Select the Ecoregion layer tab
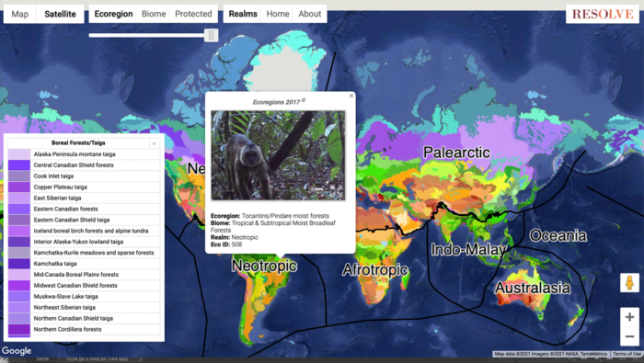 click(113, 14)
